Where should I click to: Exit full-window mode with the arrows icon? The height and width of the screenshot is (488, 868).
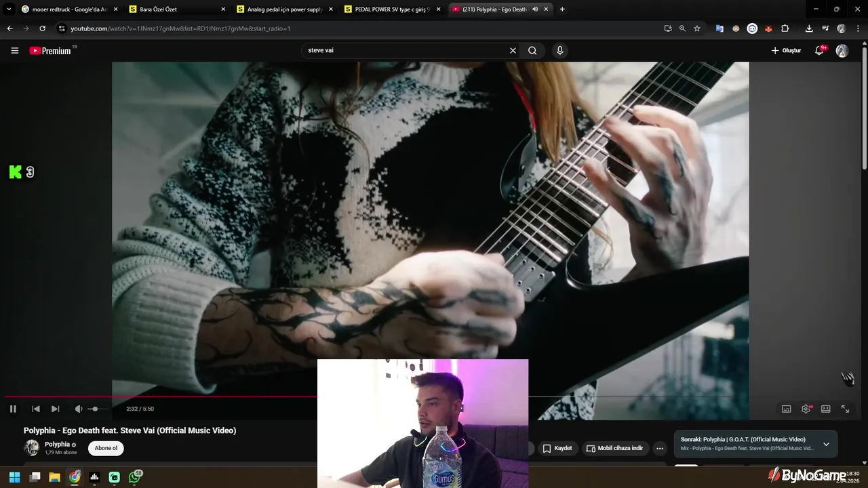(846, 409)
